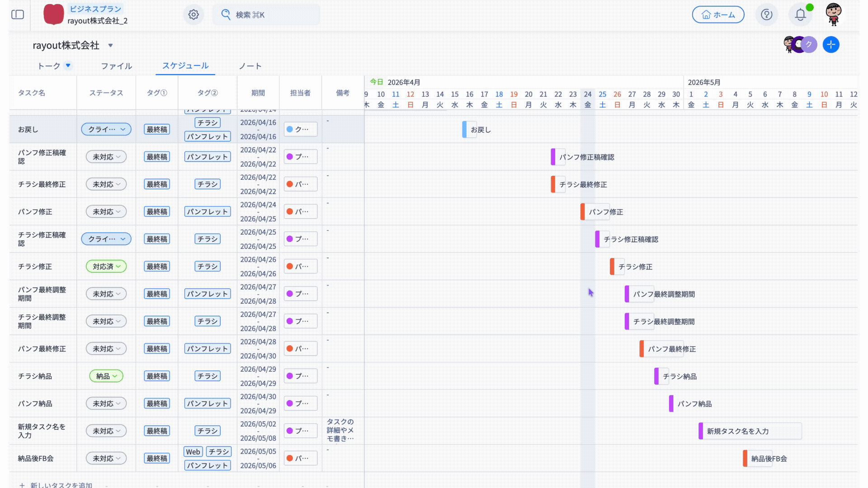Click the search magnifier icon
This screenshot has width=868, height=488.
coord(226,14)
